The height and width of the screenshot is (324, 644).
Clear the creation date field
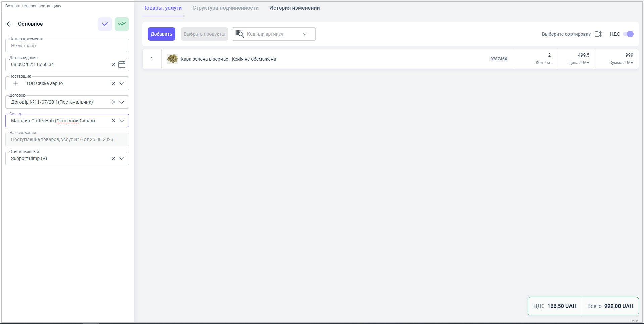coord(114,64)
